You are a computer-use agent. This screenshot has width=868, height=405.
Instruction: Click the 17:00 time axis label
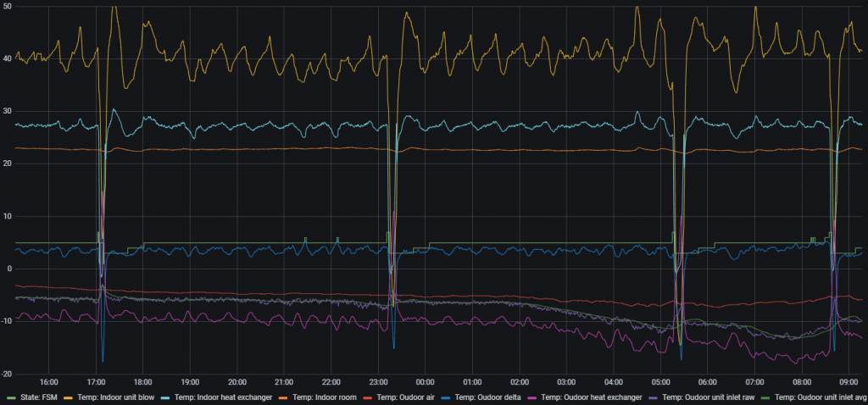pos(97,380)
